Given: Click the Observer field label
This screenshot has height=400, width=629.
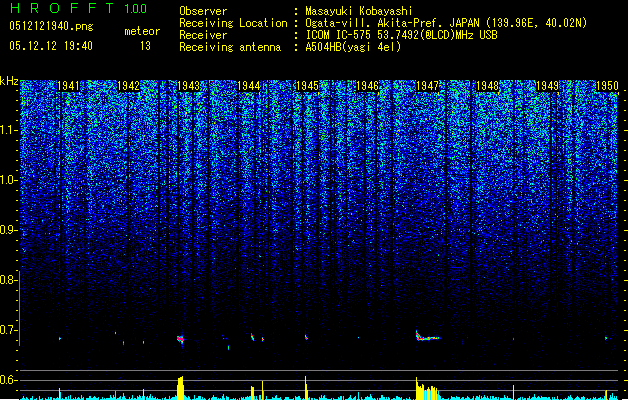Looking at the screenshot, I should click(203, 11).
